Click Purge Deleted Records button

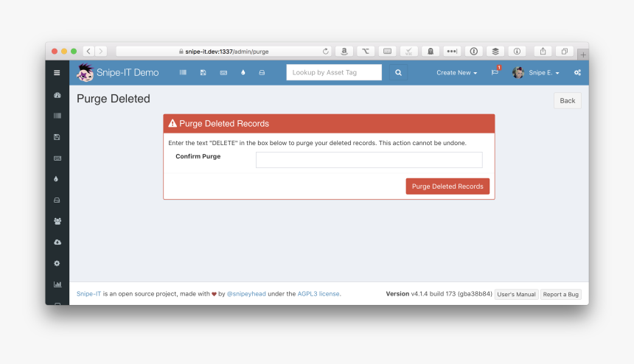coord(447,186)
